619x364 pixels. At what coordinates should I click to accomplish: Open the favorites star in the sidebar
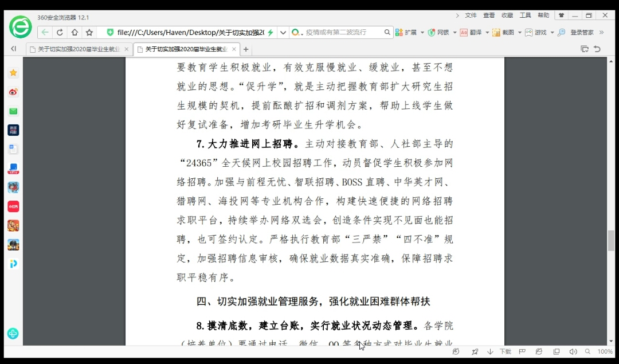click(13, 73)
